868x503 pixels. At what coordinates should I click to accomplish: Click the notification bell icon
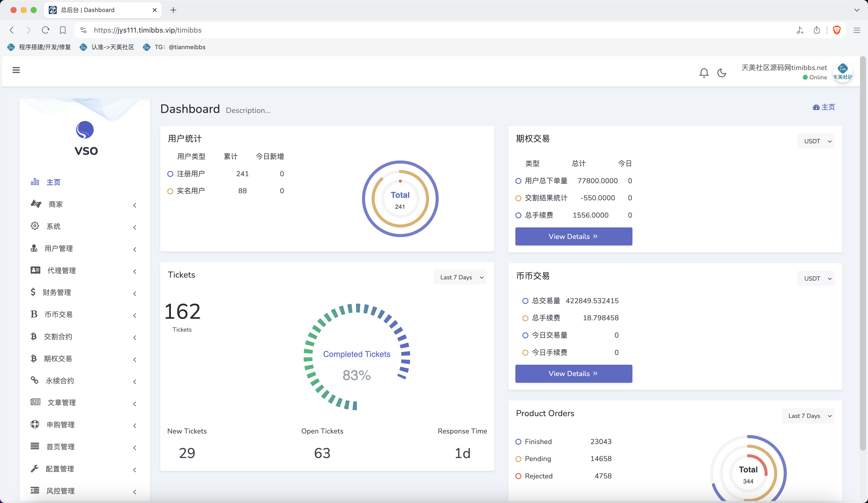tap(704, 73)
